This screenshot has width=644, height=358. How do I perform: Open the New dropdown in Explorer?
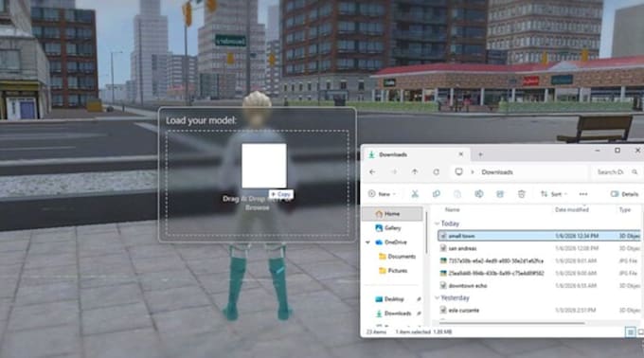[382, 194]
